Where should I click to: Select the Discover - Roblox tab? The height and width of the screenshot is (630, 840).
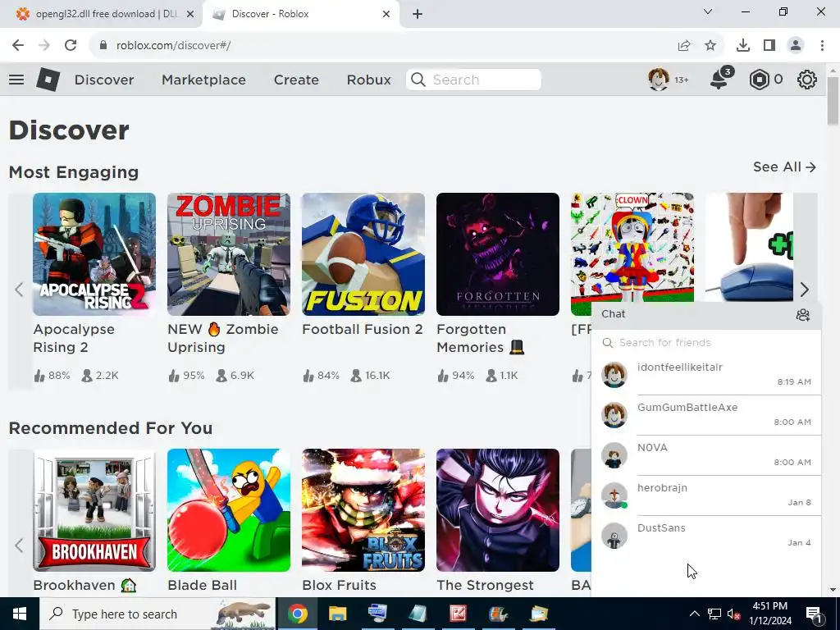coord(300,14)
